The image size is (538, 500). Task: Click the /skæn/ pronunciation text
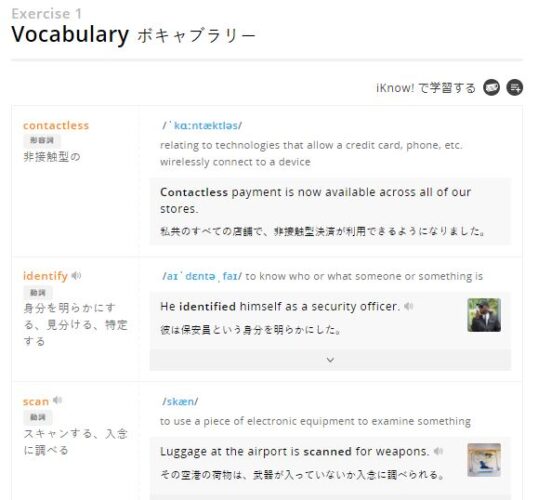(x=180, y=401)
